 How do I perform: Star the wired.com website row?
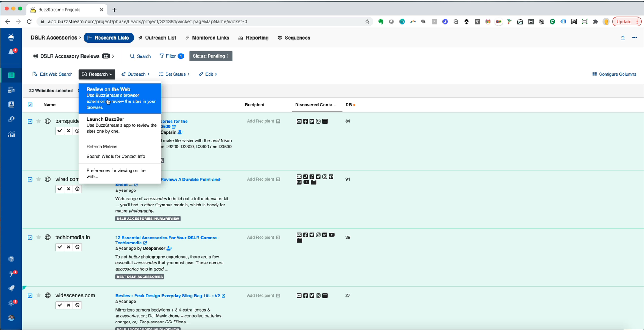click(x=39, y=179)
